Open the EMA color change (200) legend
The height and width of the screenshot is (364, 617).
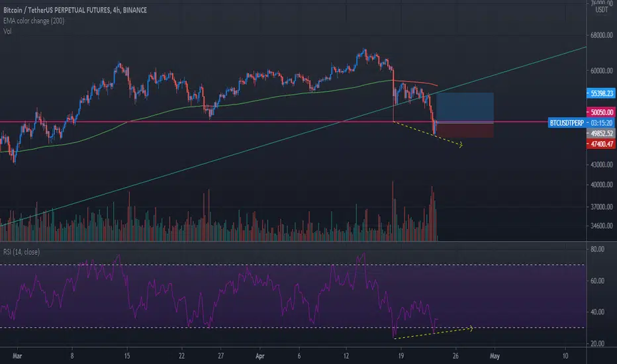coord(34,21)
